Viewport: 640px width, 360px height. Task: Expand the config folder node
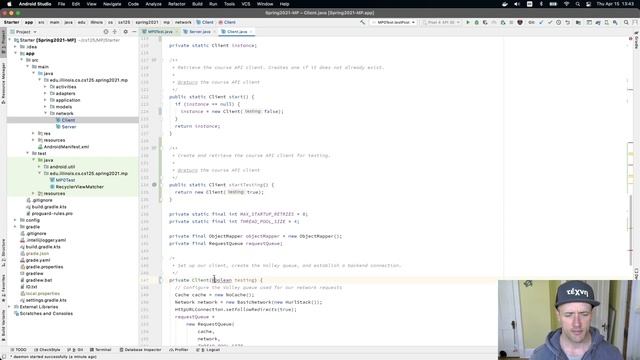(x=16, y=220)
